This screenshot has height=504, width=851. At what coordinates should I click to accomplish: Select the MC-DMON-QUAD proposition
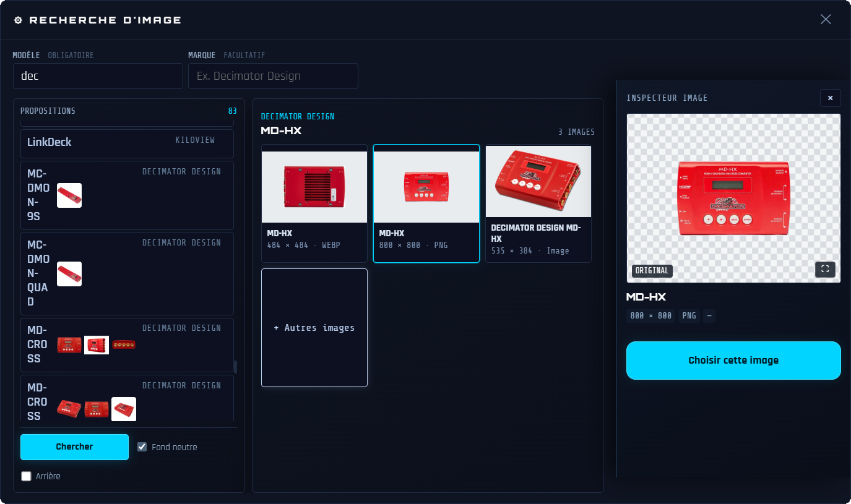pyautogui.click(x=127, y=273)
